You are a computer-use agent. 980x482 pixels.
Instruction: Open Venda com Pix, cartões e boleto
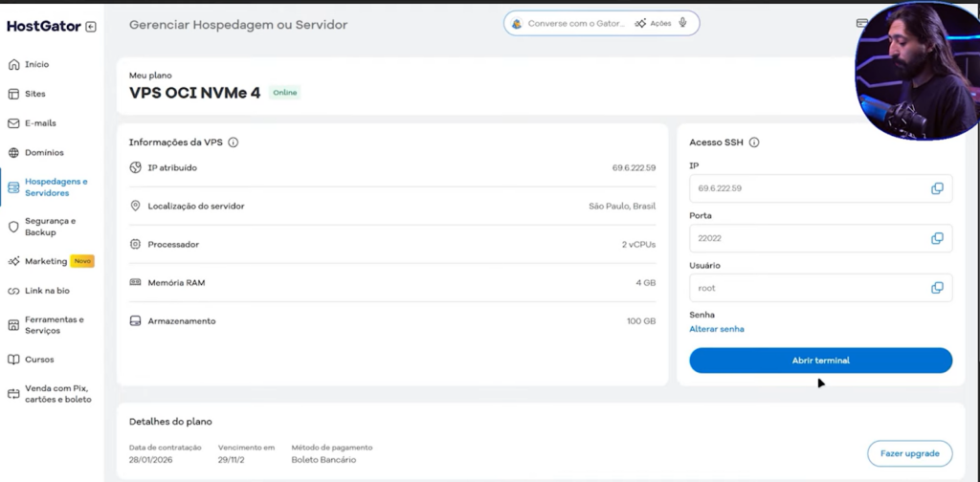coord(58,393)
